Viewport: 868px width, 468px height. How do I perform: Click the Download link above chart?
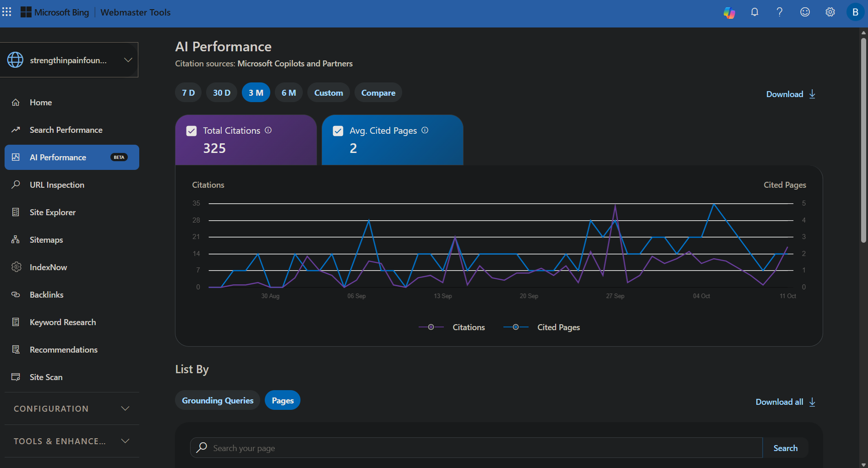tap(791, 94)
